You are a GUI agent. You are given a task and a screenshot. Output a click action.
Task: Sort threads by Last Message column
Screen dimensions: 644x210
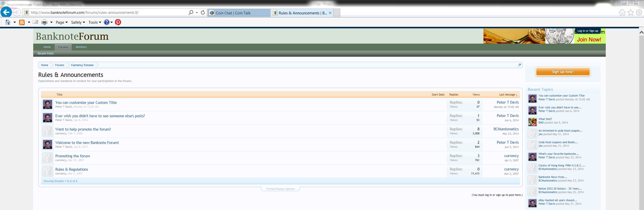point(508,95)
